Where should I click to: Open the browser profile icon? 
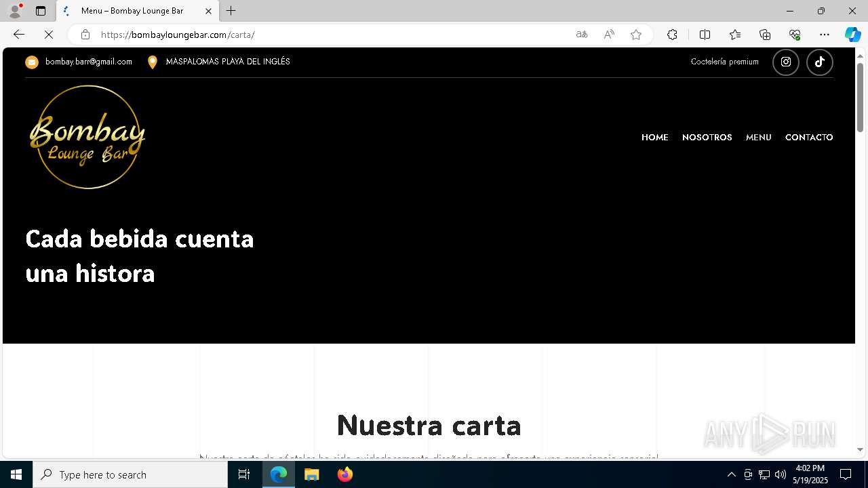15,11
